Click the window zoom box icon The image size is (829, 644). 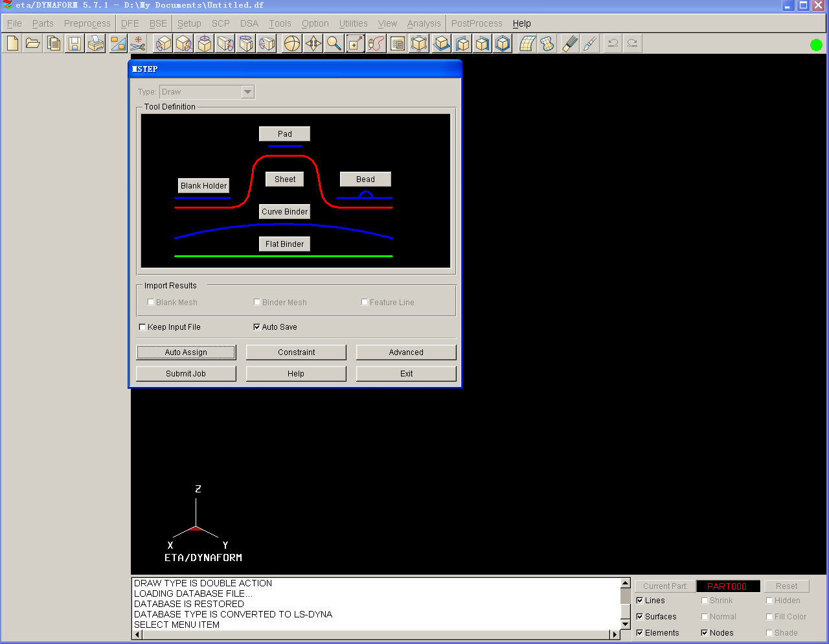[355, 43]
